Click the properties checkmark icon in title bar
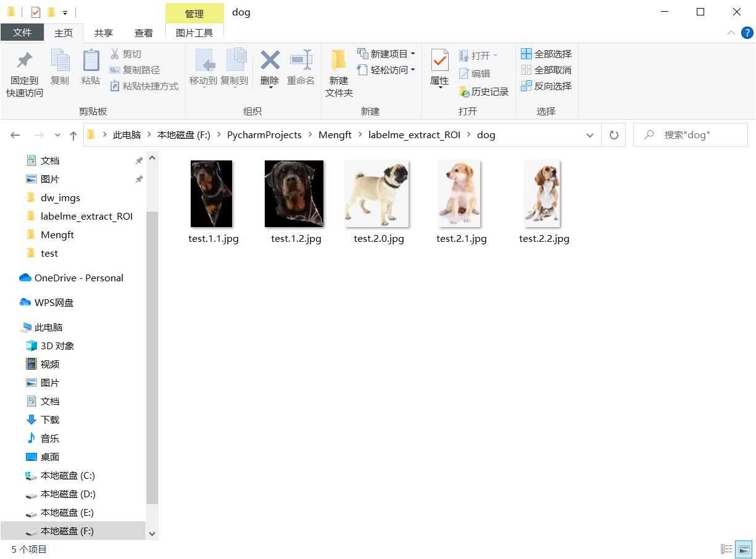This screenshot has width=756, height=559. pos(36,12)
